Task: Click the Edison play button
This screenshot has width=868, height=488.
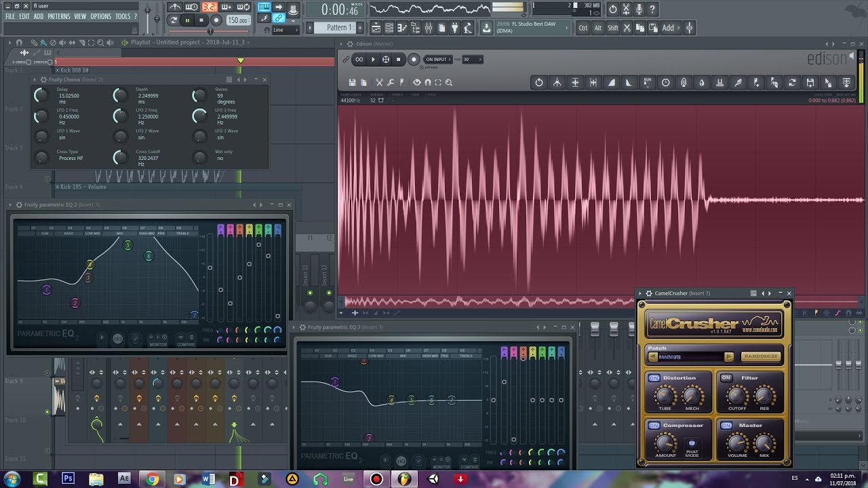Action: tap(373, 60)
